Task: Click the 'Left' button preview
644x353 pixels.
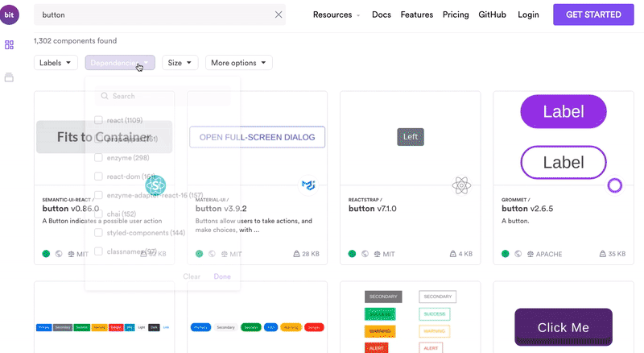Action: [x=411, y=136]
